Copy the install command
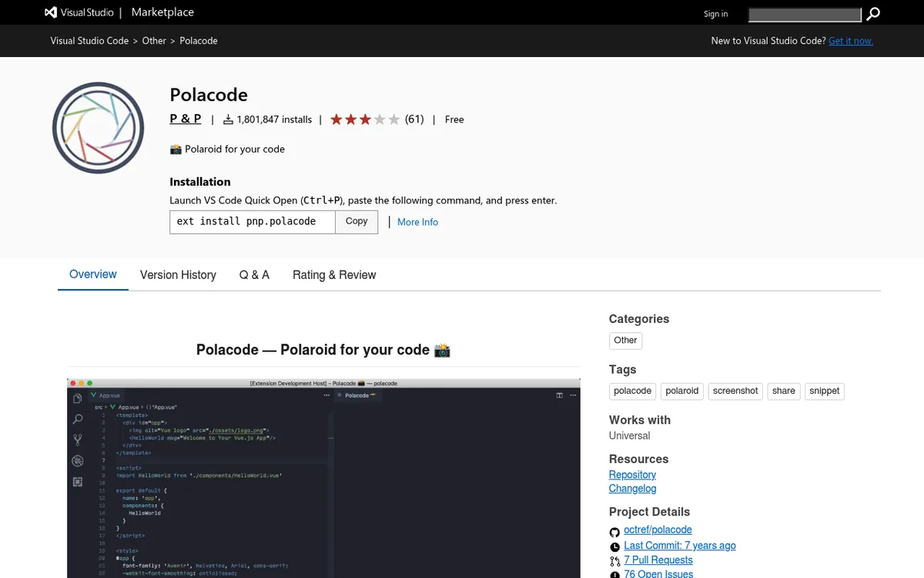This screenshot has width=924, height=578. 357,221
